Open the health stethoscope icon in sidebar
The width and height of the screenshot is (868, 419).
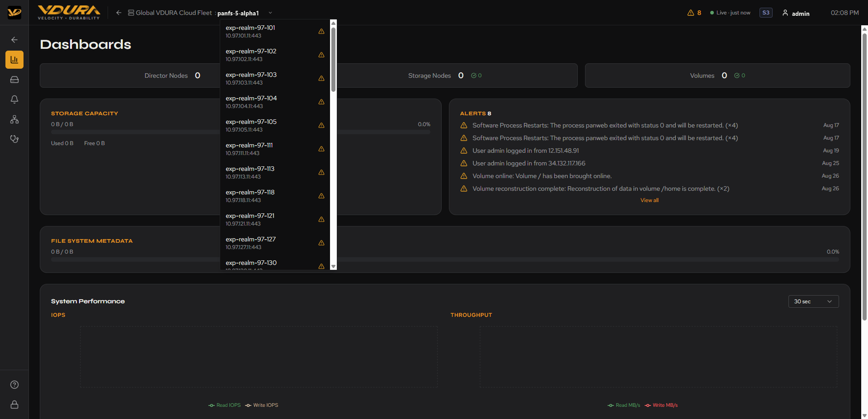[14, 139]
